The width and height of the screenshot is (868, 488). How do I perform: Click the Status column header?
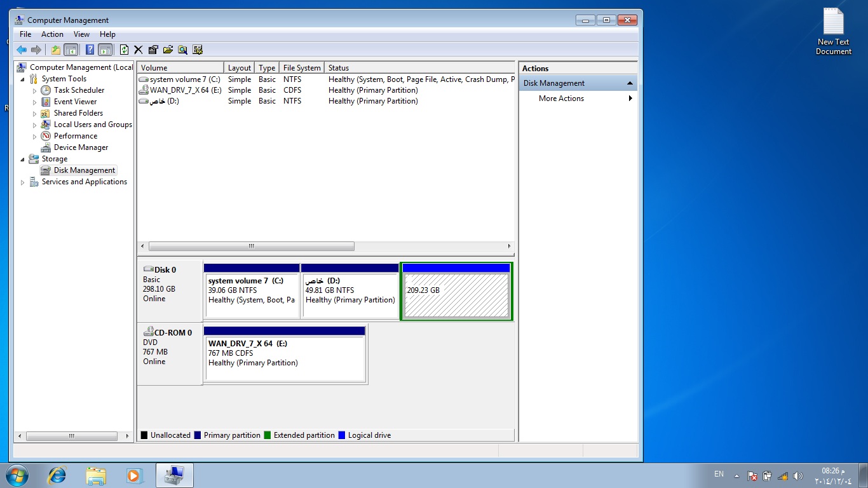419,68
